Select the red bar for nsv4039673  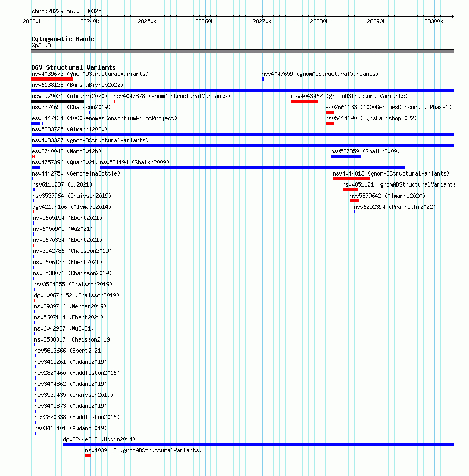point(52,79)
